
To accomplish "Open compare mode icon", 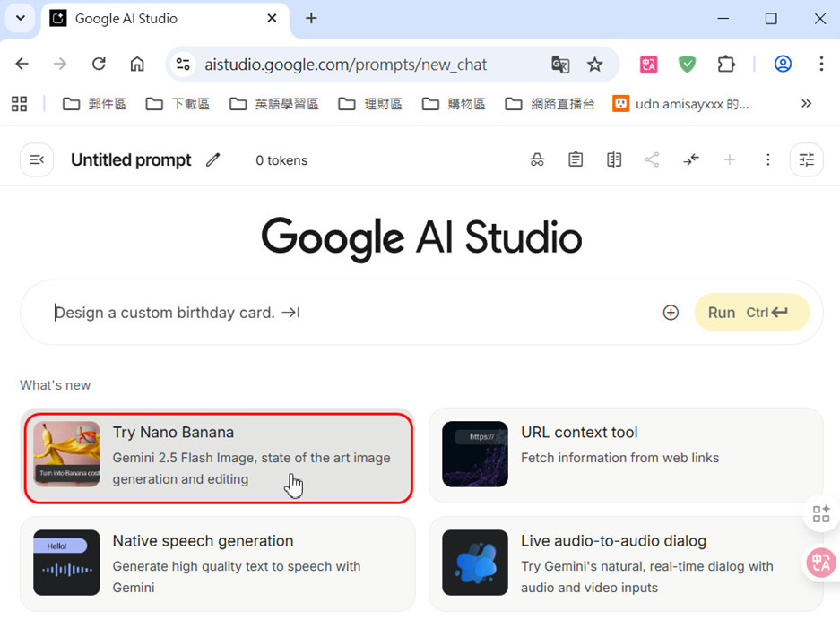I will pyautogui.click(x=614, y=159).
